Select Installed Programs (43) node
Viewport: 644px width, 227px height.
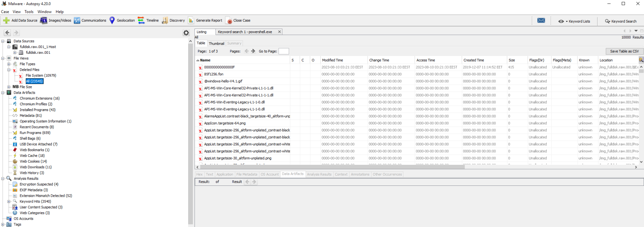point(37,110)
